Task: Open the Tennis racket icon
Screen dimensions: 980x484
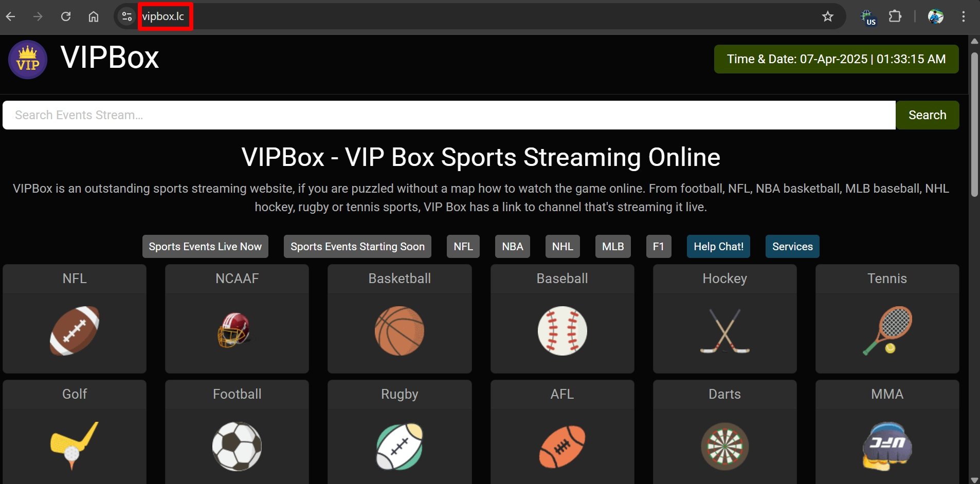Action: point(887,331)
